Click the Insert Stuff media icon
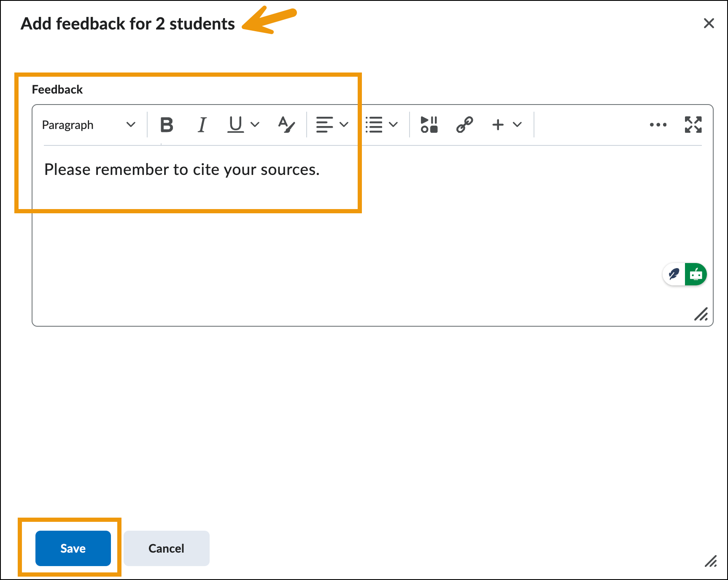This screenshot has height=580, width=728. (429, 125)
